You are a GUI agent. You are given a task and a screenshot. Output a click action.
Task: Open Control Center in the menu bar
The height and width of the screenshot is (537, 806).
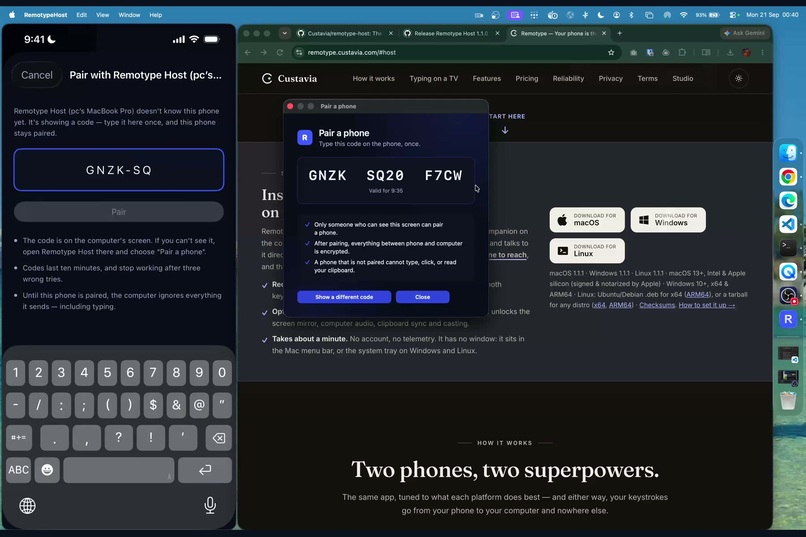(x=734, y=15)
